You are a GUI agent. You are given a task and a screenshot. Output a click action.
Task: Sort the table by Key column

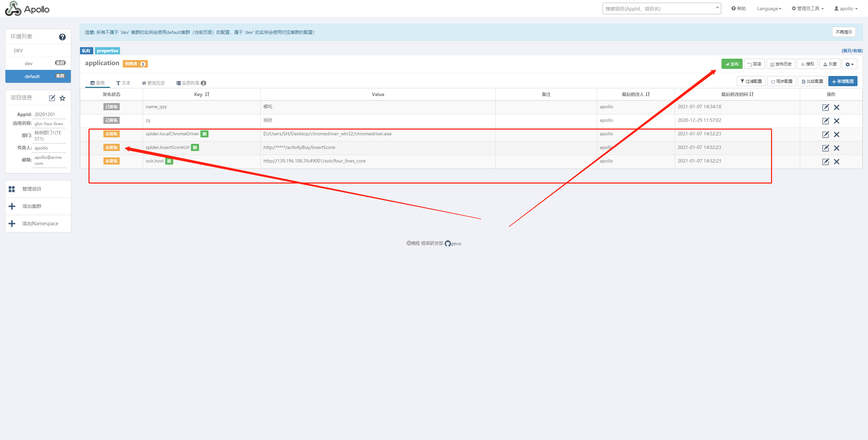[x=207, y=94]
